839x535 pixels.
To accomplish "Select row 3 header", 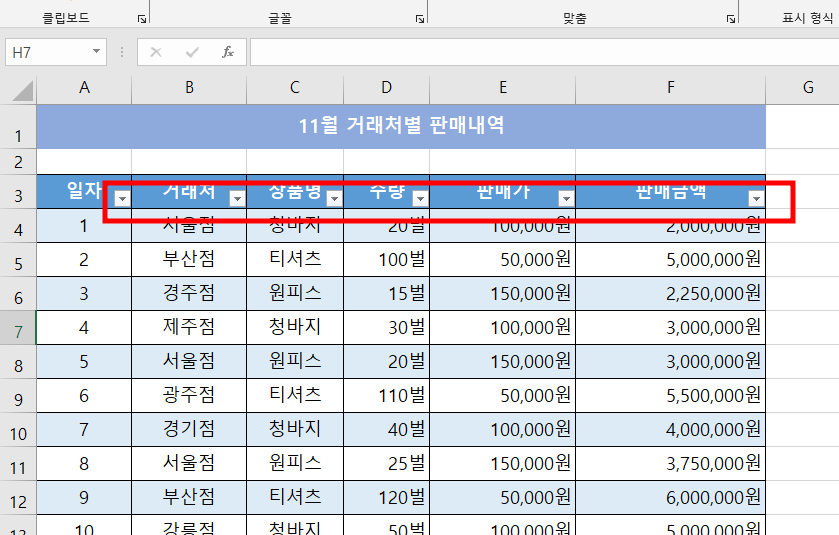I will tap(18, 192).
